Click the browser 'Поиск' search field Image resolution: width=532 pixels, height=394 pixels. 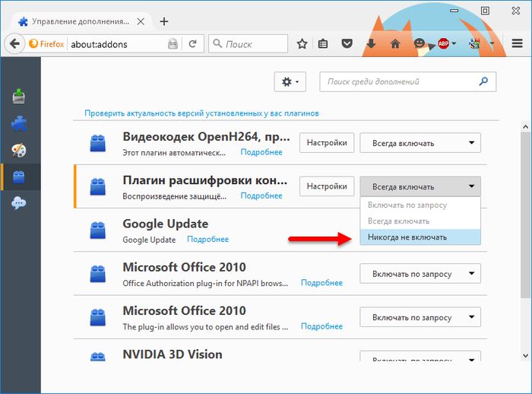point(249,44)
